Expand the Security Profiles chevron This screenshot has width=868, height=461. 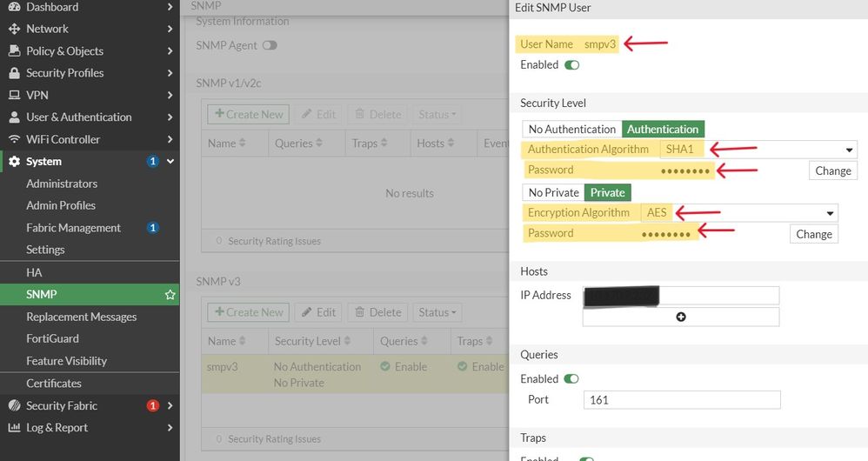[x=170, y=73]
